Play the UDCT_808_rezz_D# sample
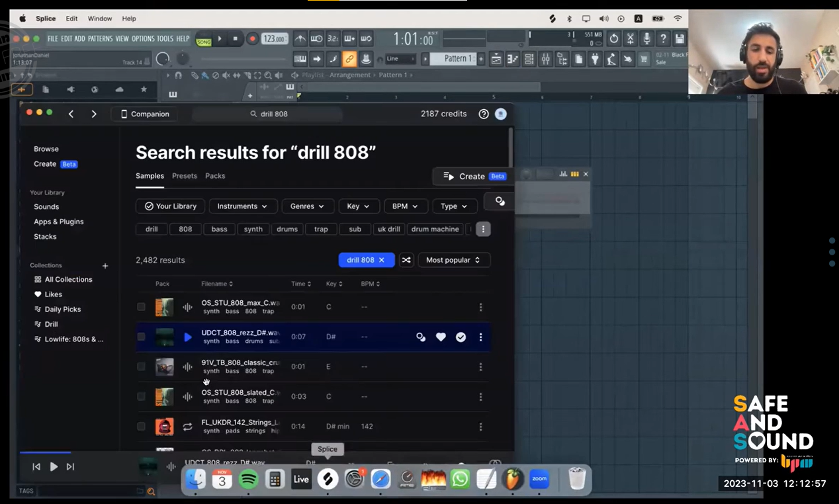The height and width of the screenshot is (504, 839). (188, 337)
